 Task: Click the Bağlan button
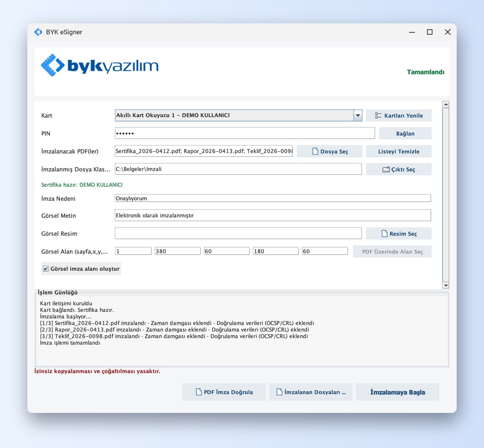[x=405, y=133]
